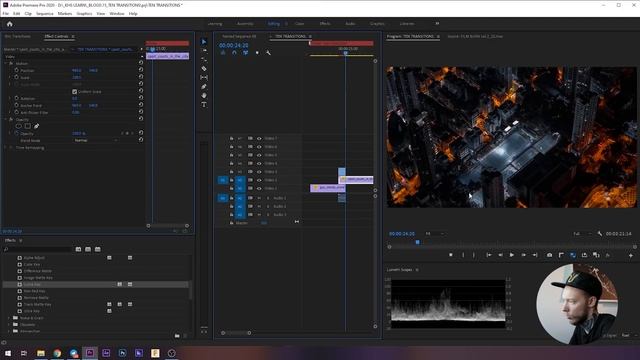Select the Ultra Key effect
640x360 pixels.
pos(31,311)
